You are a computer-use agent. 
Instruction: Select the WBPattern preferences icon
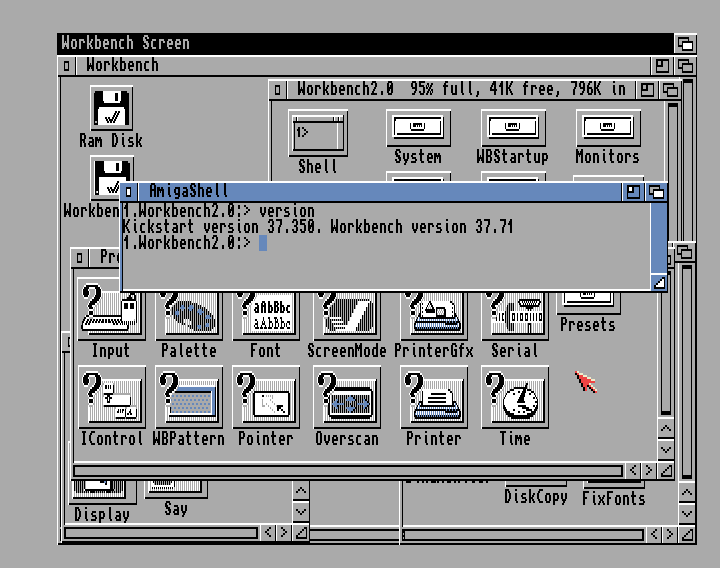point(189,397)
